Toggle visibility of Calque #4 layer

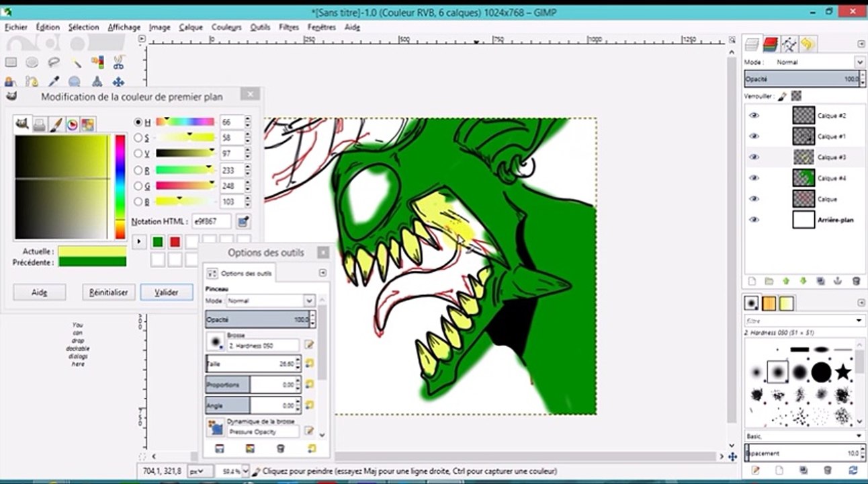coord(754,178)
